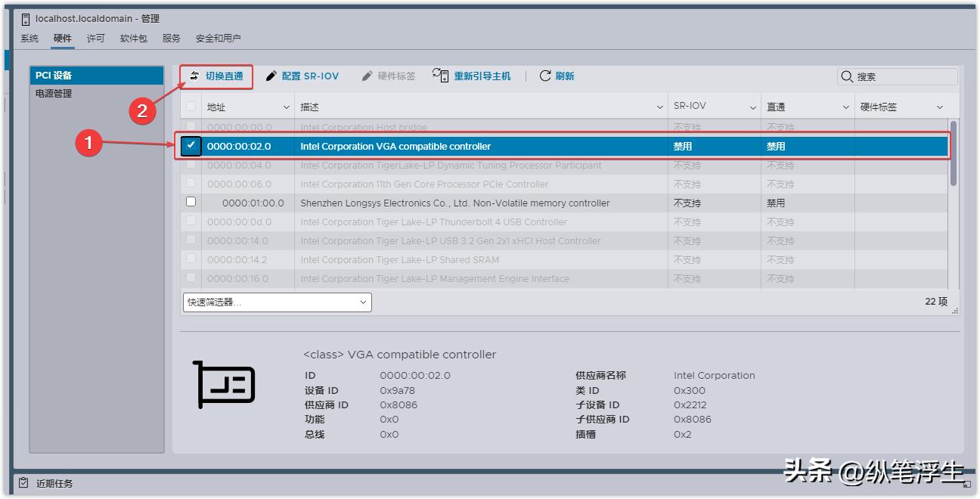This screenshot has height=499, width=980.
Task: Click the 硬件标签 edit icon
Action: tap(367, 76)
